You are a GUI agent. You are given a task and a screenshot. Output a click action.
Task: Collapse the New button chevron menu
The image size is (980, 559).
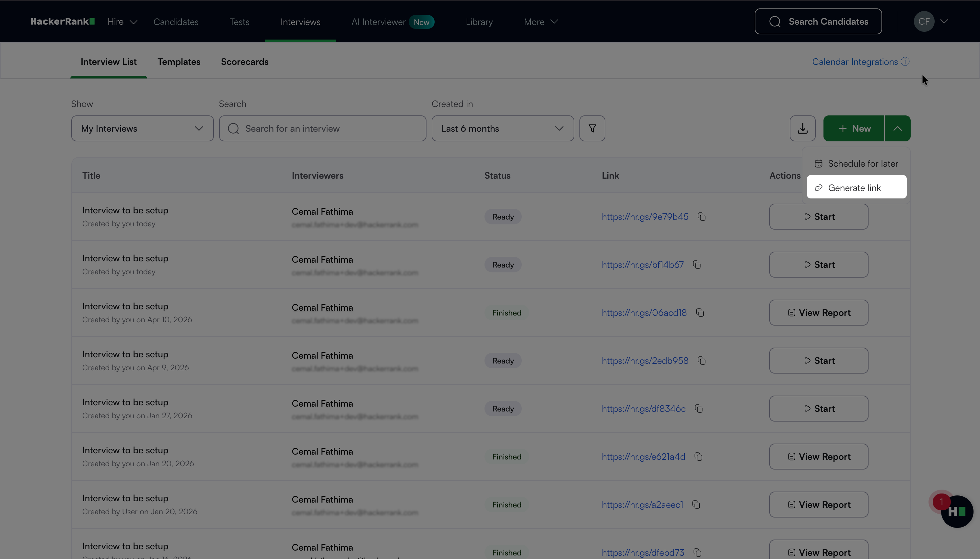897,128
